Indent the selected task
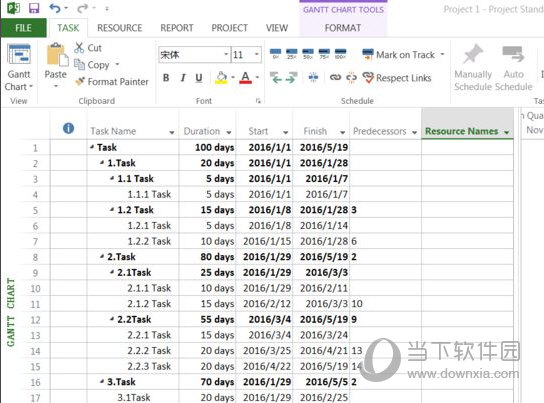The image size is (544, 403). pyautogui.click(x=291, y=78)
